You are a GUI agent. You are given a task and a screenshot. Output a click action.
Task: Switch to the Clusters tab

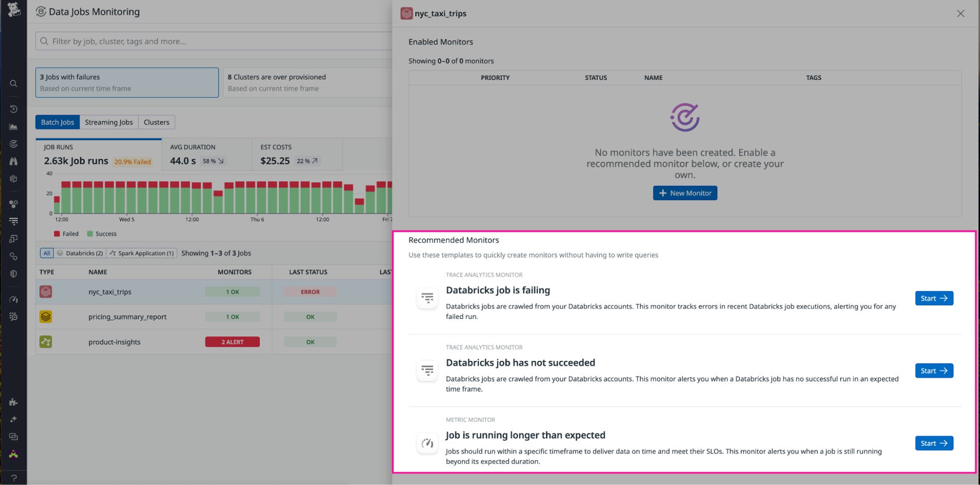click(x=156, y=122)
